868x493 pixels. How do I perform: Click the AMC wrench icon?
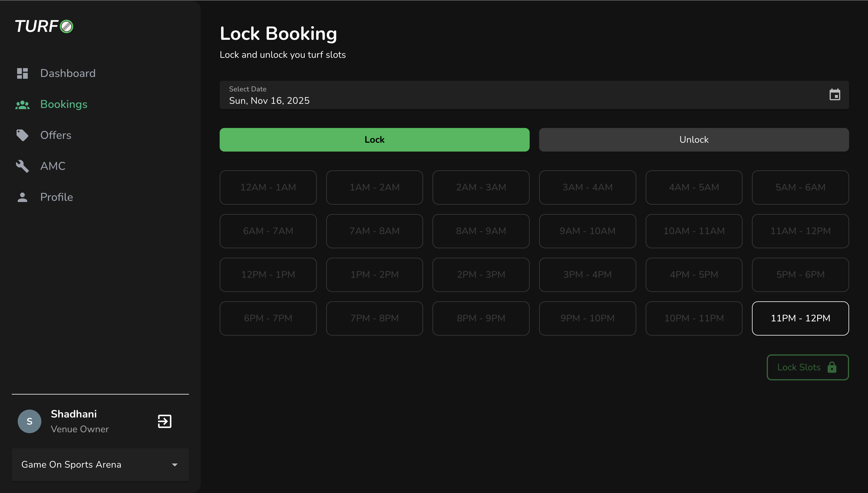coord(22,166)
